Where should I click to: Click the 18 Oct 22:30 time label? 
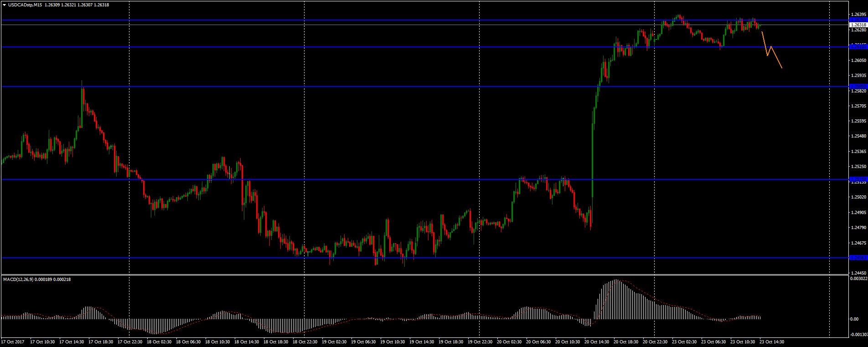tap(305, 342)
